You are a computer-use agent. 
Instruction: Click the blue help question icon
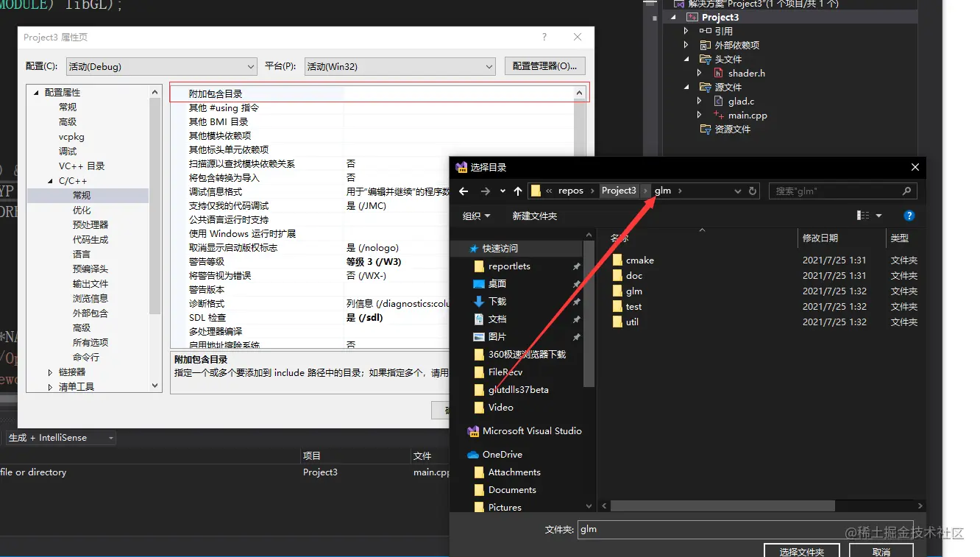tap(909, 216)
